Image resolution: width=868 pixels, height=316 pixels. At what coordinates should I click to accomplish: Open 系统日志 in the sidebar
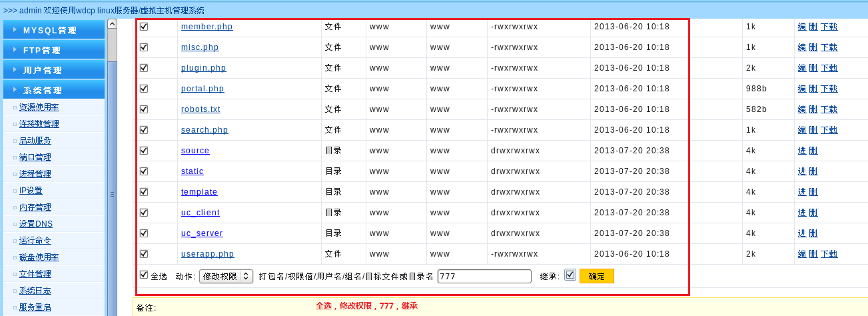pyautogui.click(x=35, y=291)
